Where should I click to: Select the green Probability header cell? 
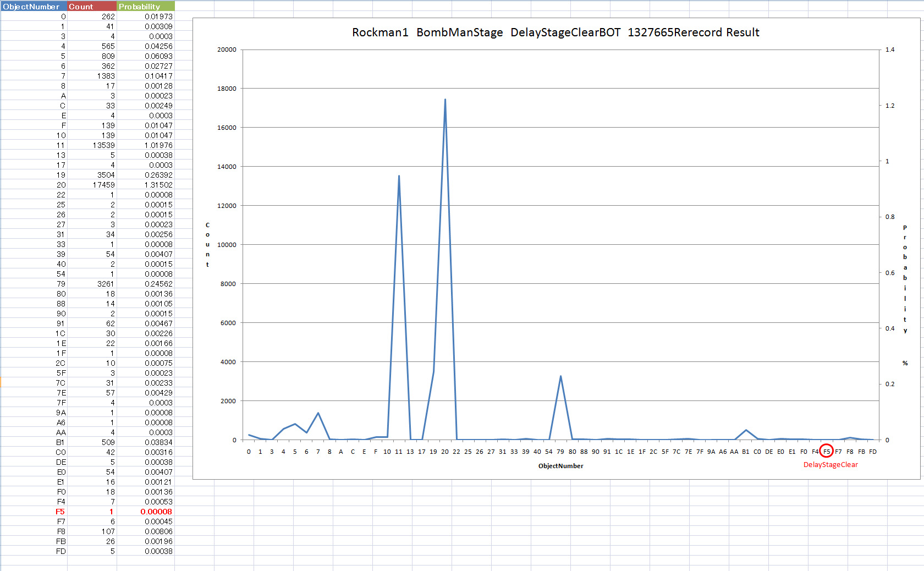[146, 7]
